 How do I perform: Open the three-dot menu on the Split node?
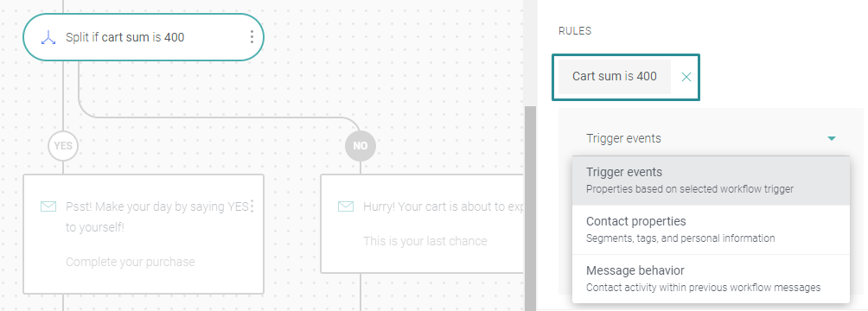click(x=252, y=37)
